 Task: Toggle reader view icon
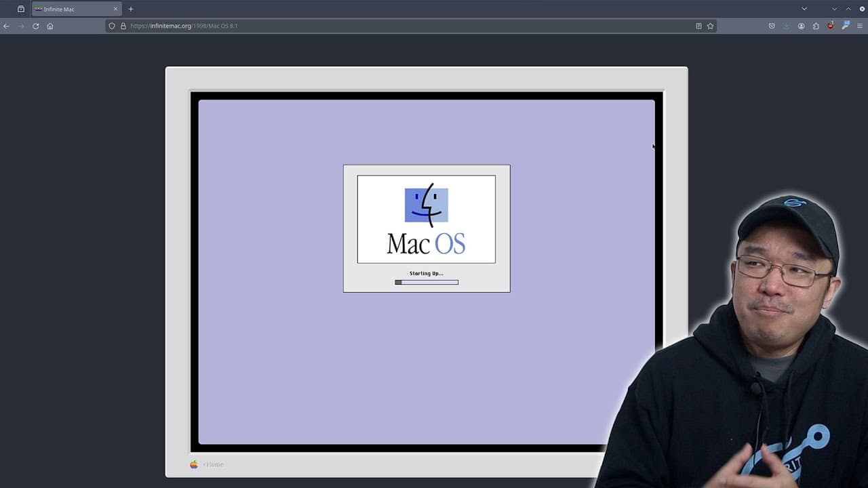click(x=698, y=26)
